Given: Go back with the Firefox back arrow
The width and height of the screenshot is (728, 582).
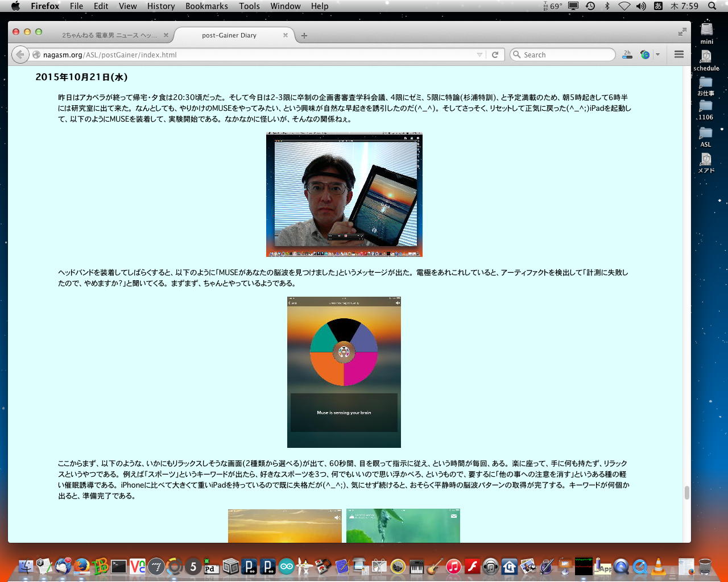Looking at the screenshot, I should tap(20, 55).
